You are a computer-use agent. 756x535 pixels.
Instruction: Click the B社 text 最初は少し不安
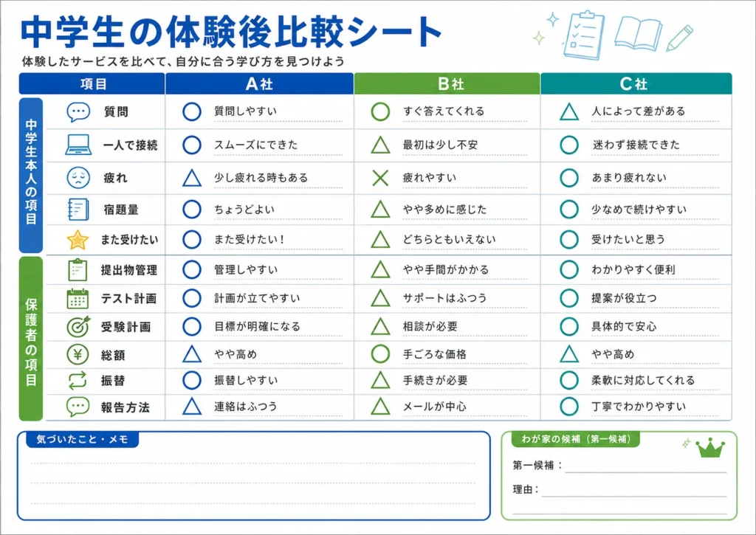pos(440,145)
